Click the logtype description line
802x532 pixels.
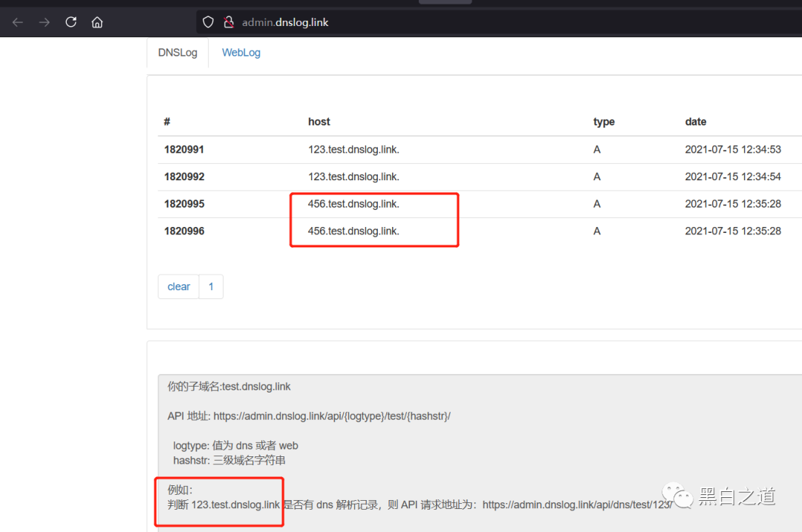pyautogui.click(x=236, y=446)
